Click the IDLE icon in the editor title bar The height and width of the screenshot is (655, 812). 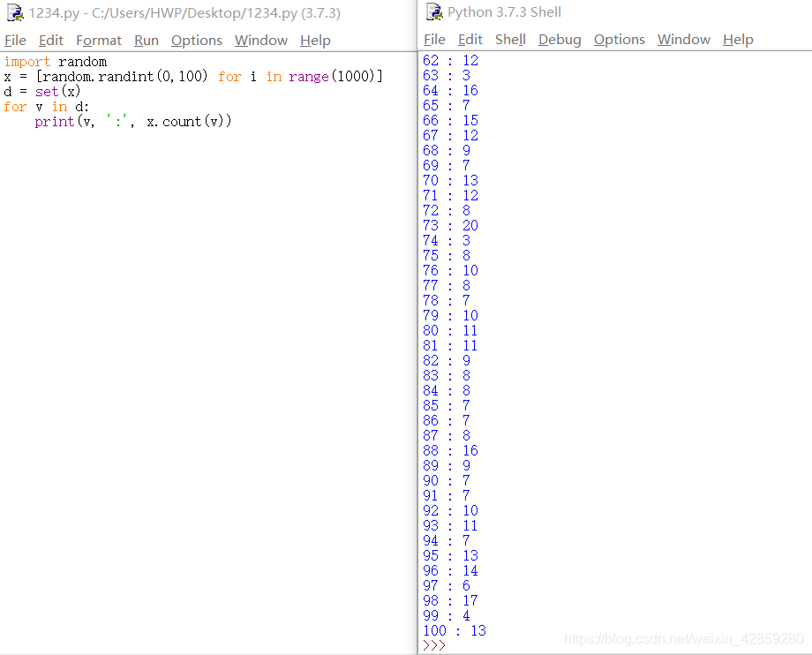14,12
